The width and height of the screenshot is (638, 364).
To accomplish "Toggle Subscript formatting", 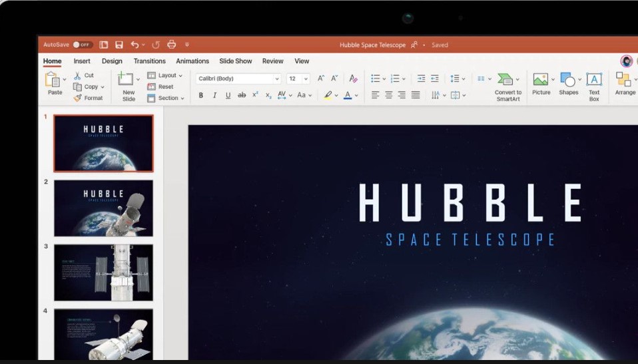I will click(268, 96).
